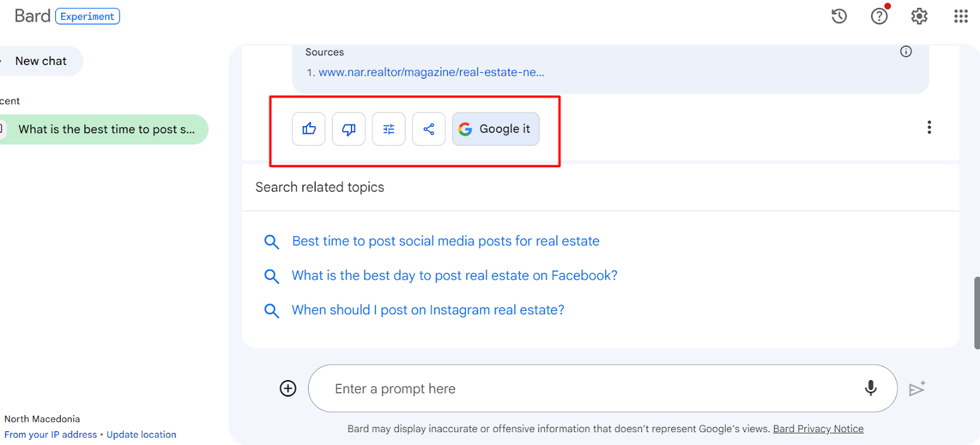Click magnifier icon beside Facebook suggestion
The height and width of the screenshot is (445, 980).
[271, 276]
